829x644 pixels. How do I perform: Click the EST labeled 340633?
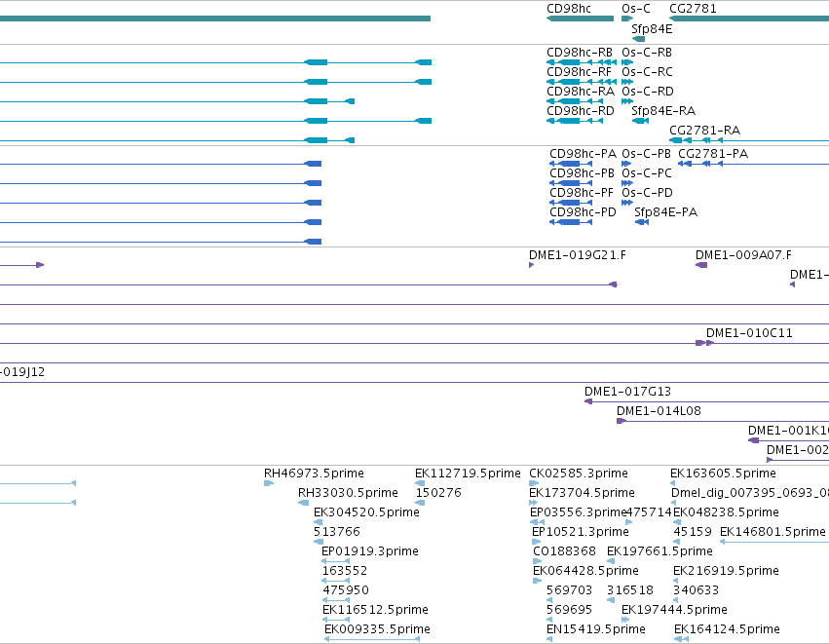click(697, 590)
